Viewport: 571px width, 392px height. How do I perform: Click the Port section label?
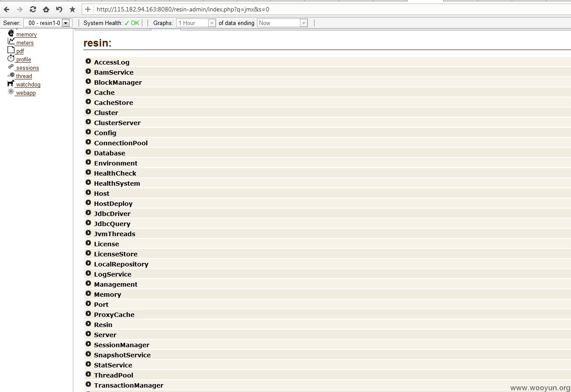[101, 305]
